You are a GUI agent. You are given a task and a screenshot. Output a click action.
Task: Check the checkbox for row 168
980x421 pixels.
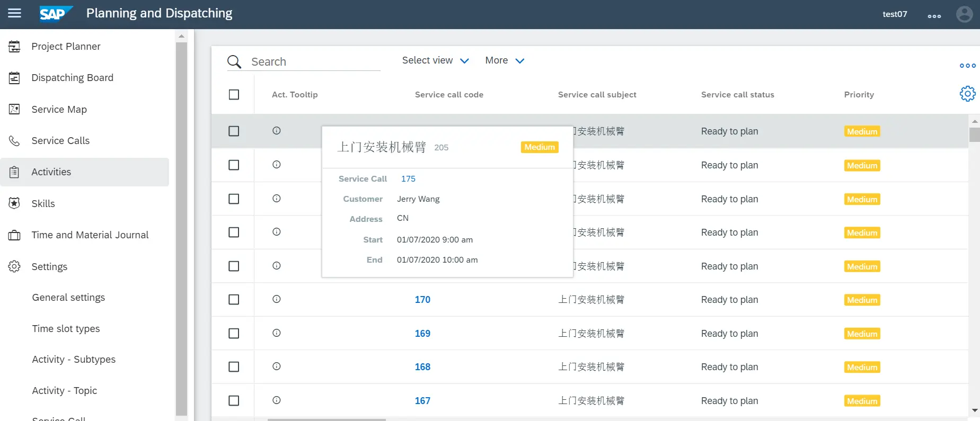tap(234, 367)
